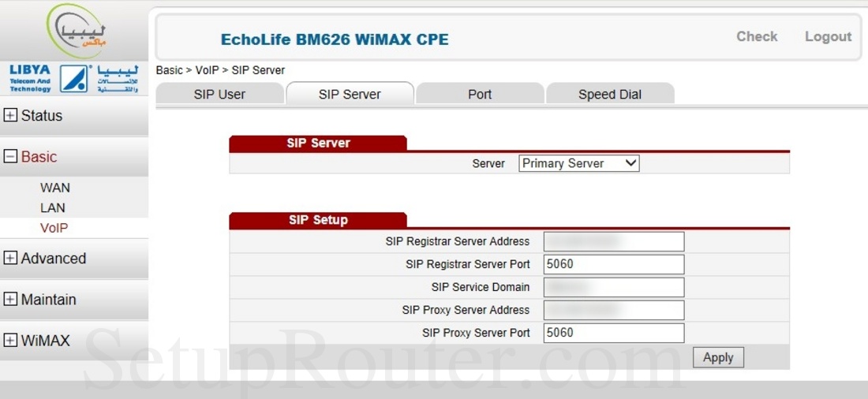Expand the Status menu plus icon
The height and width of the screenshot is (399, 868).
pos(10,116)
